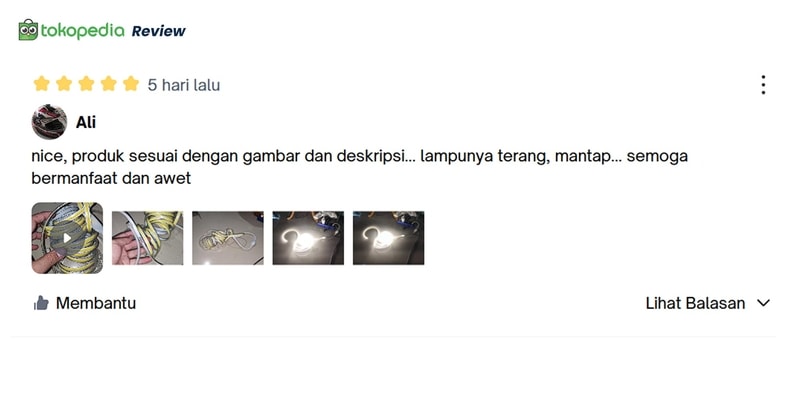
Task: Click the tokopedia wordmark text
Action: click(82, 31)
